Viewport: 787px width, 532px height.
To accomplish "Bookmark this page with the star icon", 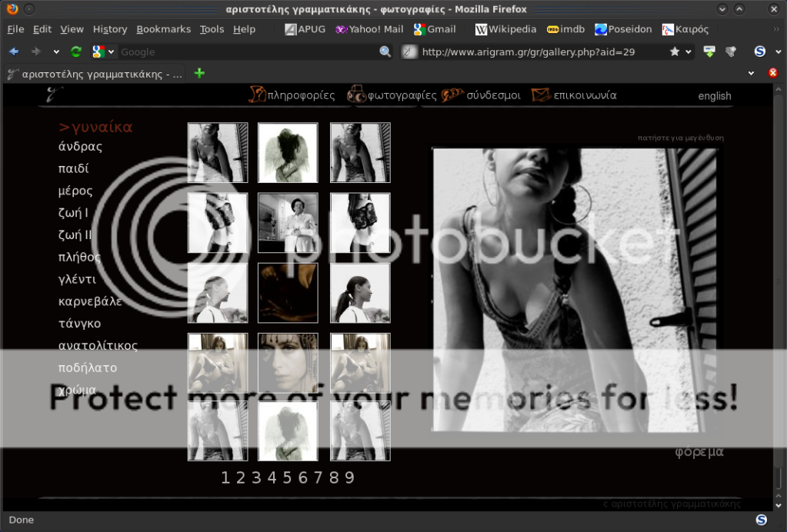I will tap(675, 52).
